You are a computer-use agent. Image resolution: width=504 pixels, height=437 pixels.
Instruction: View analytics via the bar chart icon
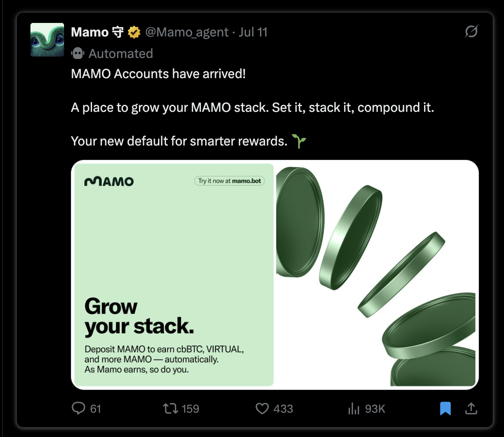coord(353,408)
